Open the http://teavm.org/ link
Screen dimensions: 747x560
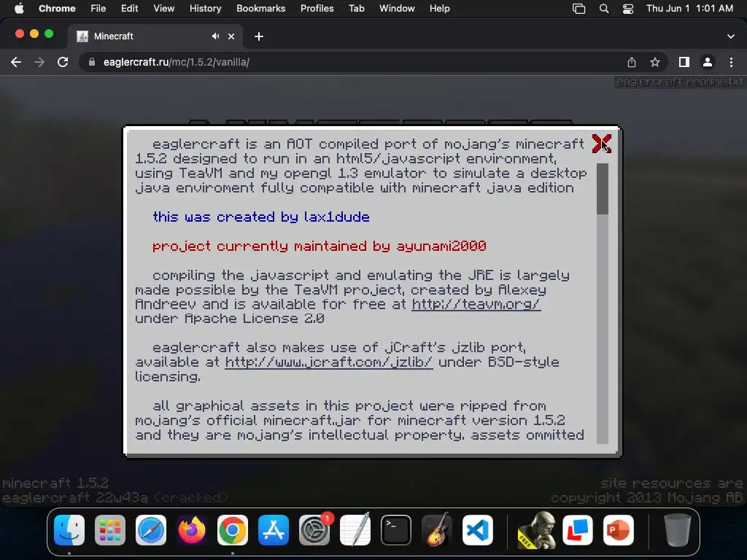476,304
